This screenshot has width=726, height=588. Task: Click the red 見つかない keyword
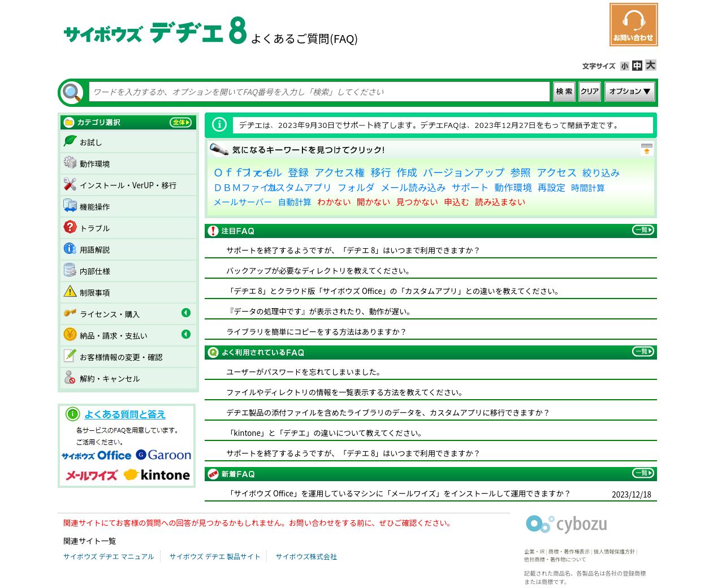coord(417,202)
